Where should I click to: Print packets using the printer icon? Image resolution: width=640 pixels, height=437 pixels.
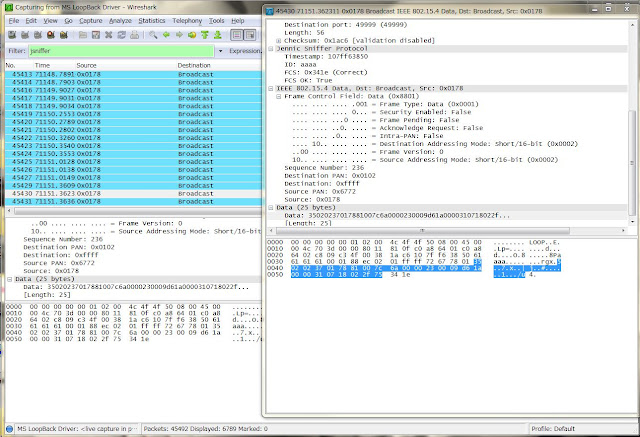click(134, 35)
